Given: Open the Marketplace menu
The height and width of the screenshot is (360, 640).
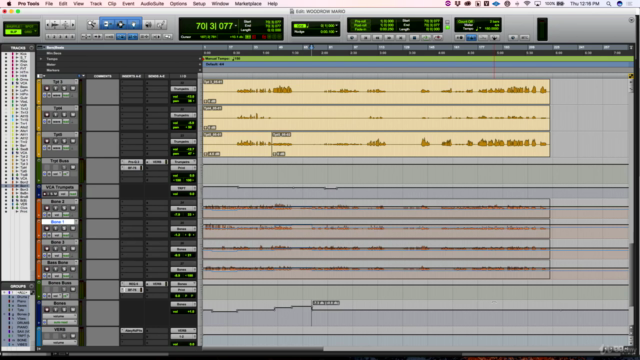Looking at the screenshot, I should point(248,4).
